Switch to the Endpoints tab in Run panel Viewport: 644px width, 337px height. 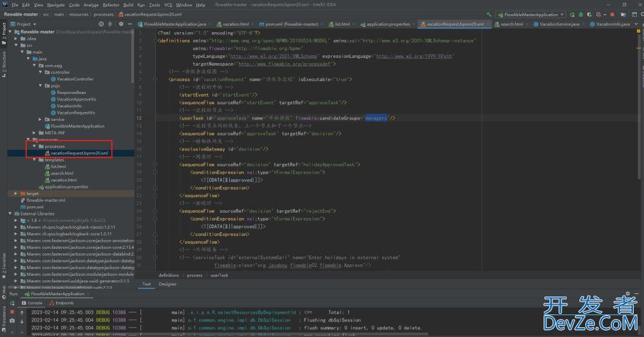(x=62, y=303)
